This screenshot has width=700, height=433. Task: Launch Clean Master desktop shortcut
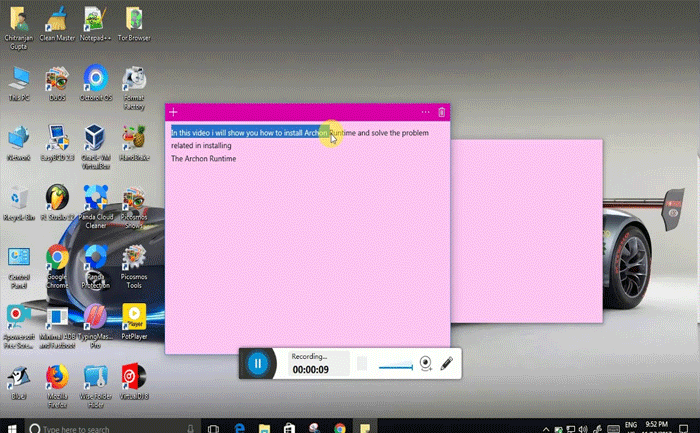(x=57, y=25)
